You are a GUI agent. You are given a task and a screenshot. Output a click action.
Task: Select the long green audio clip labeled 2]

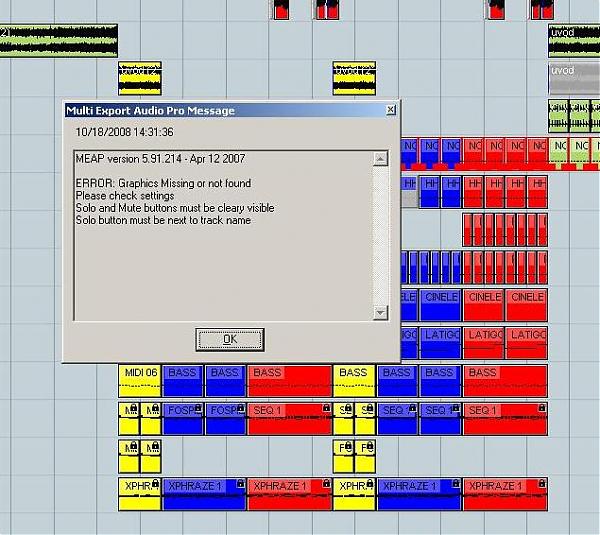[59, 41]
